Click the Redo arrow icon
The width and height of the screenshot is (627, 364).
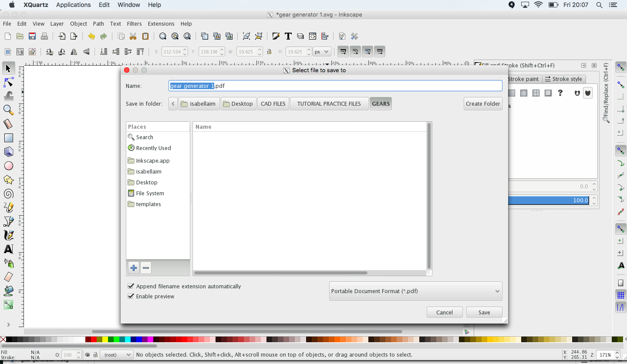(x=103, y=36)
